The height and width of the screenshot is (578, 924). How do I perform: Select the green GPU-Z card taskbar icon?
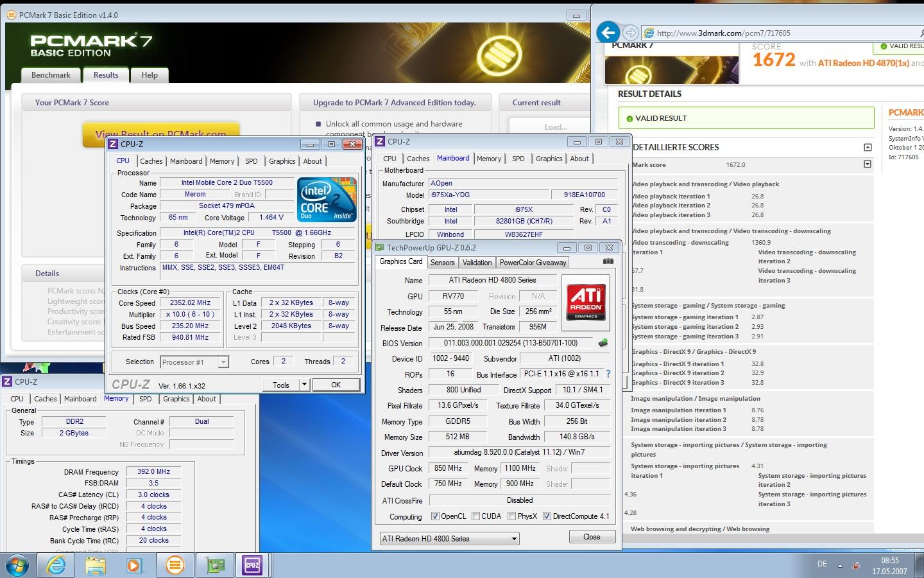[215, 565]
